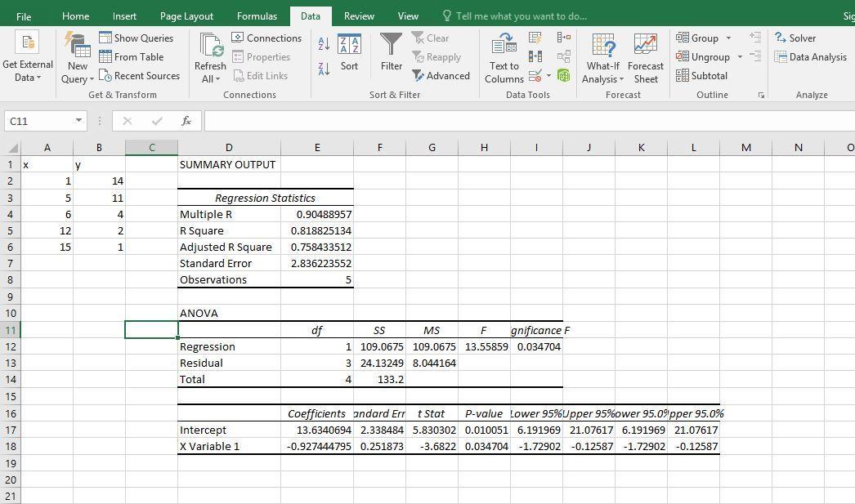Viewport: 855px width, 504px height.
Task: Open the Sort dialog button
Action: 349,54
